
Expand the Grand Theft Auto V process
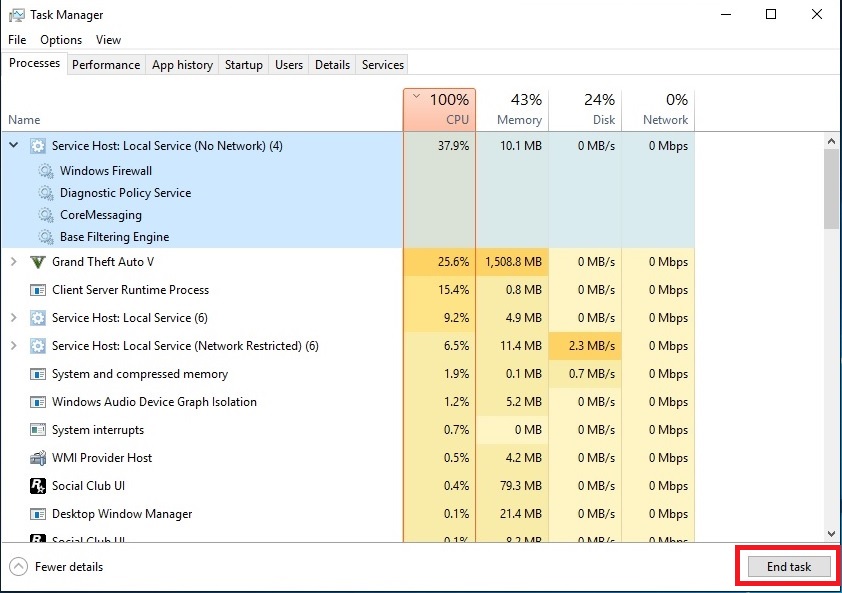point(14,262)
